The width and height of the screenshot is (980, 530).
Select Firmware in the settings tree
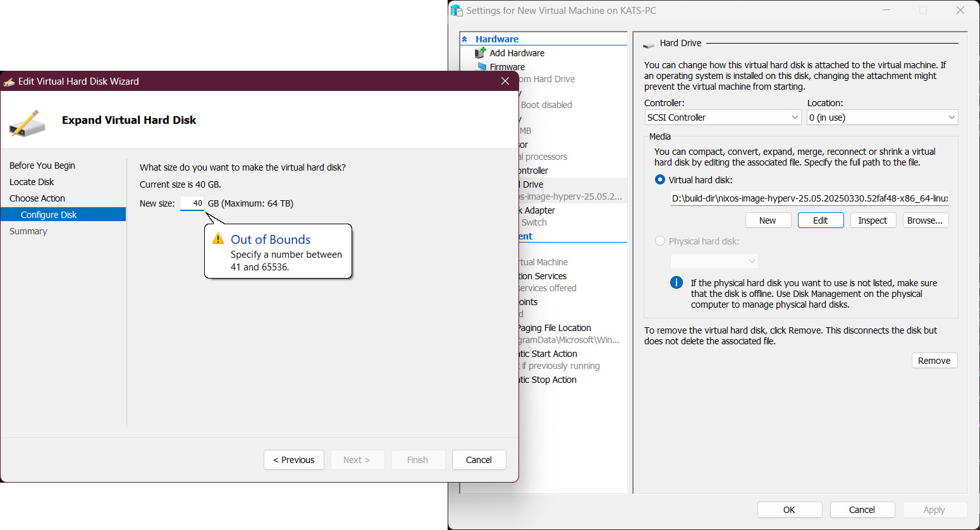[508, 67]
